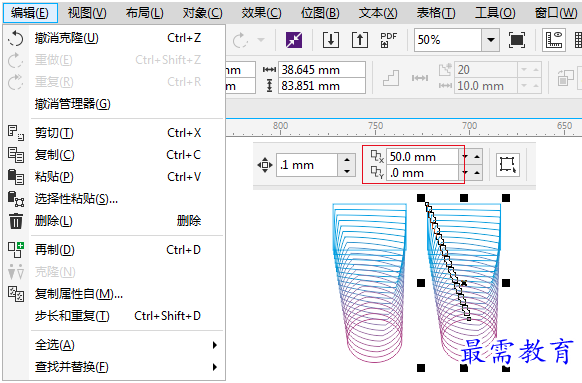582x383 pixels.
Task: Click the purple search content icon
Action: [294, 40]
